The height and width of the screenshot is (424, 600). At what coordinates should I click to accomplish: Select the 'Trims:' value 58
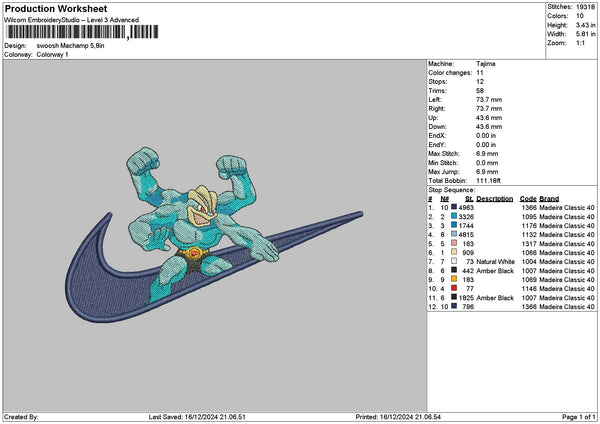pos(480,91)
